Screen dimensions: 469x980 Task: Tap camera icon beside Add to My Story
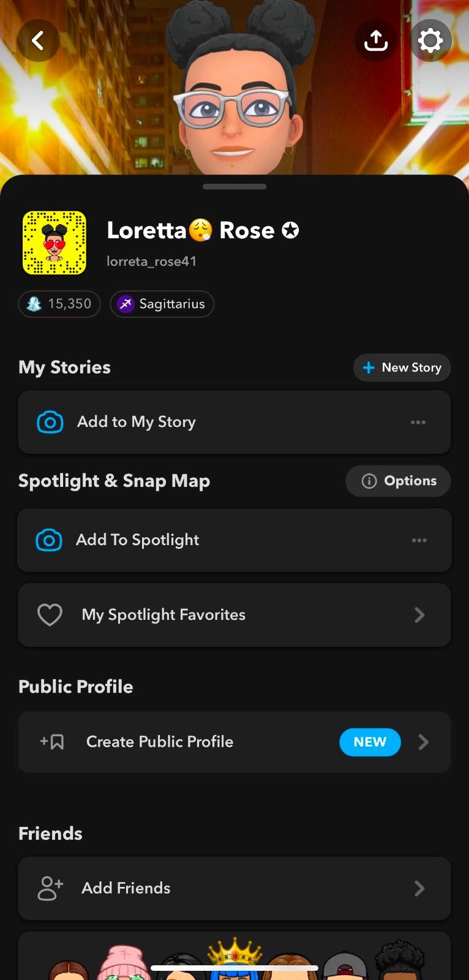click(50, 422)
